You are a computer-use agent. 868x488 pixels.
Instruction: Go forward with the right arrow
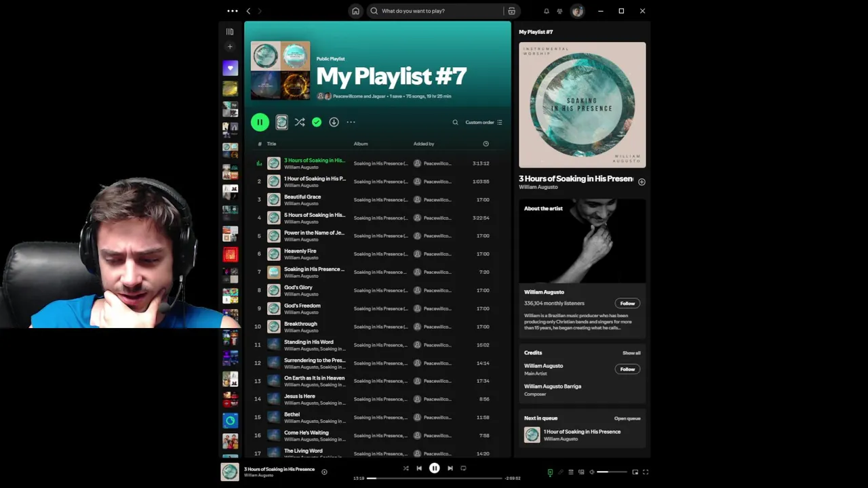click(x=260, y=11)
